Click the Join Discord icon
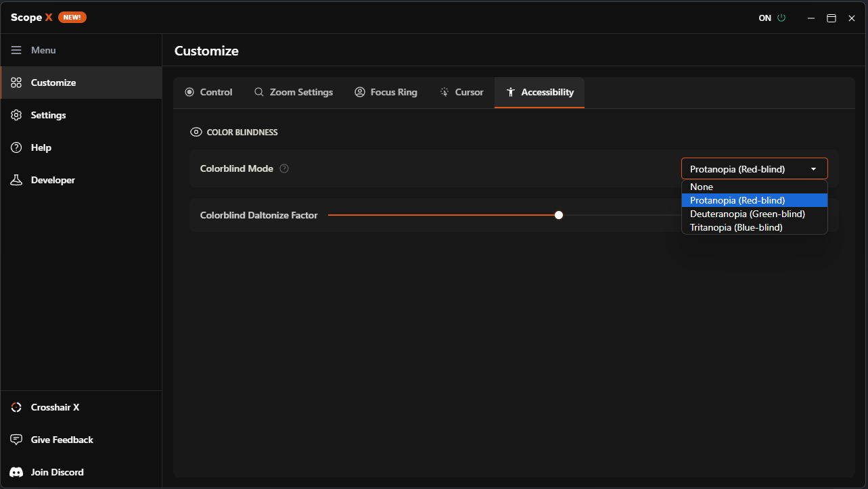868x489 pixels. click(x=16, y=472)
